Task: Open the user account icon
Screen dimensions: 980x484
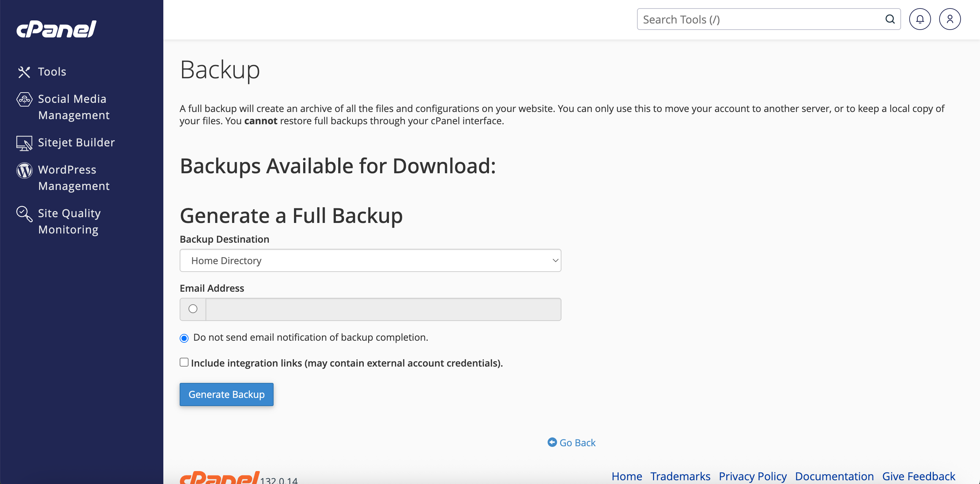Action: point(950,19)
